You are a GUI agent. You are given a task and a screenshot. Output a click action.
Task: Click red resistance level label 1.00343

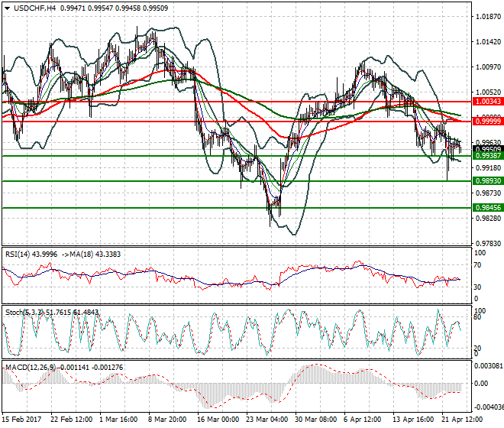coord(488,102)
